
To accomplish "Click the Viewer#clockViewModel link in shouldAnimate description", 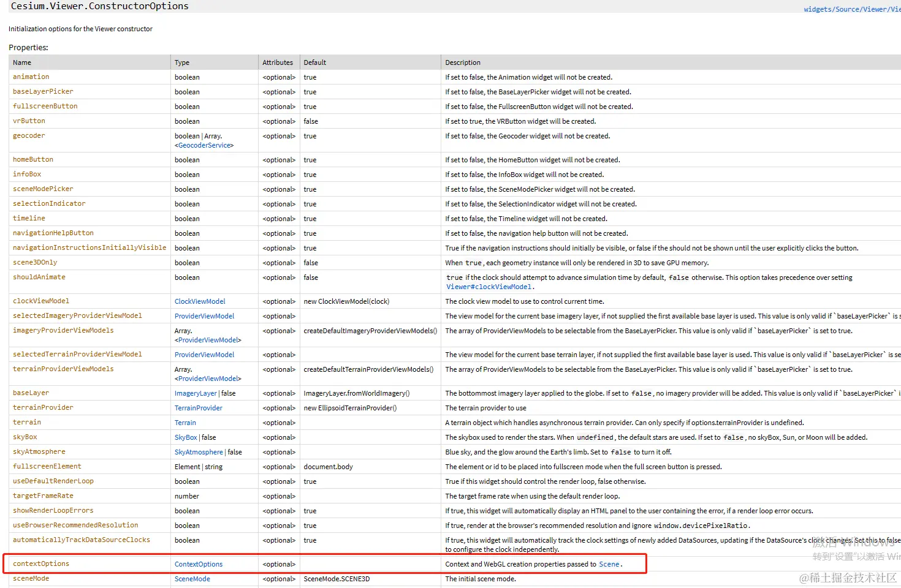I will click(x=489, y=287).
